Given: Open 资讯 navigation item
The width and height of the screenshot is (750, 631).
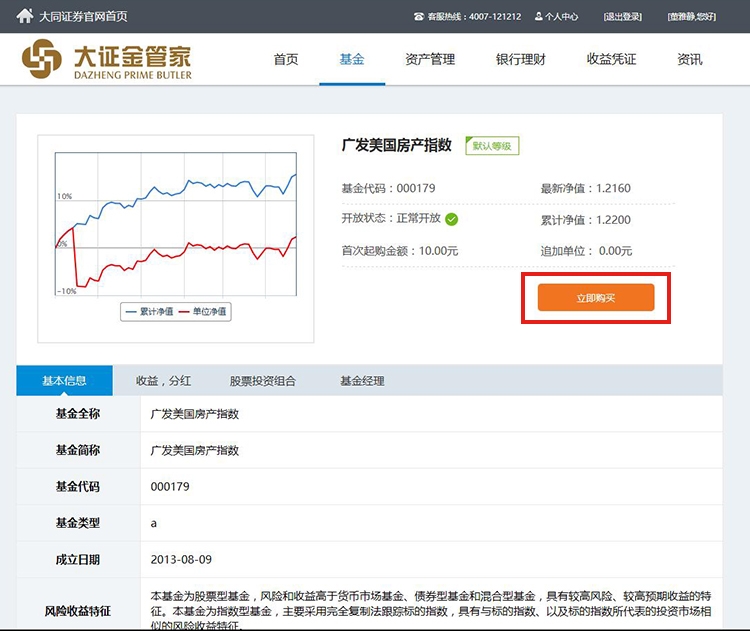Looking at the screenshot, I should pos(690,59).
